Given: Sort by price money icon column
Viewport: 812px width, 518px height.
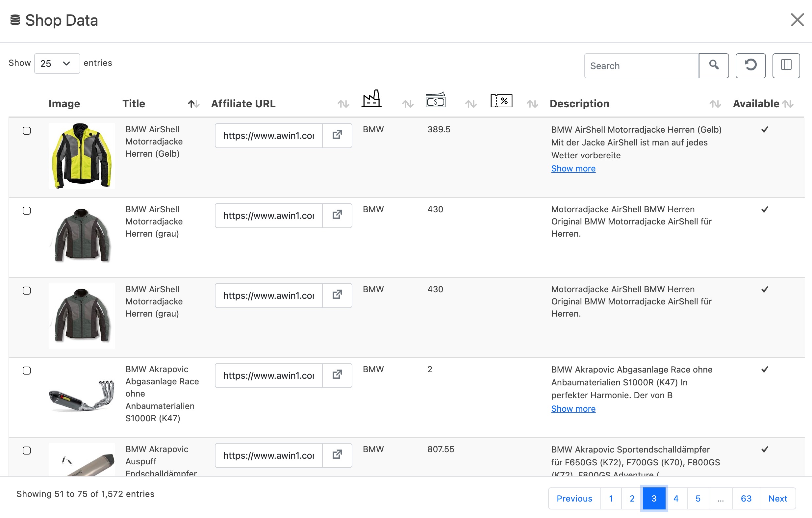Looking at the screenshot, I should 435,100.
